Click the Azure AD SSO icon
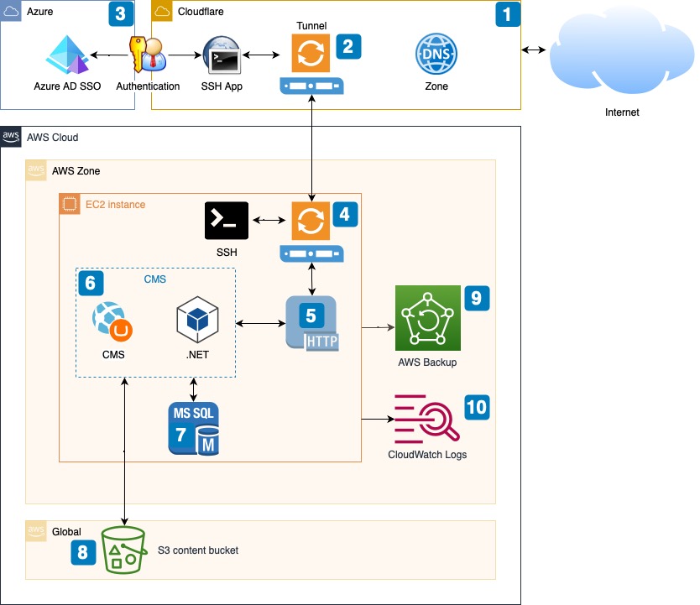 pyautogui.click(x=67, y=55)
